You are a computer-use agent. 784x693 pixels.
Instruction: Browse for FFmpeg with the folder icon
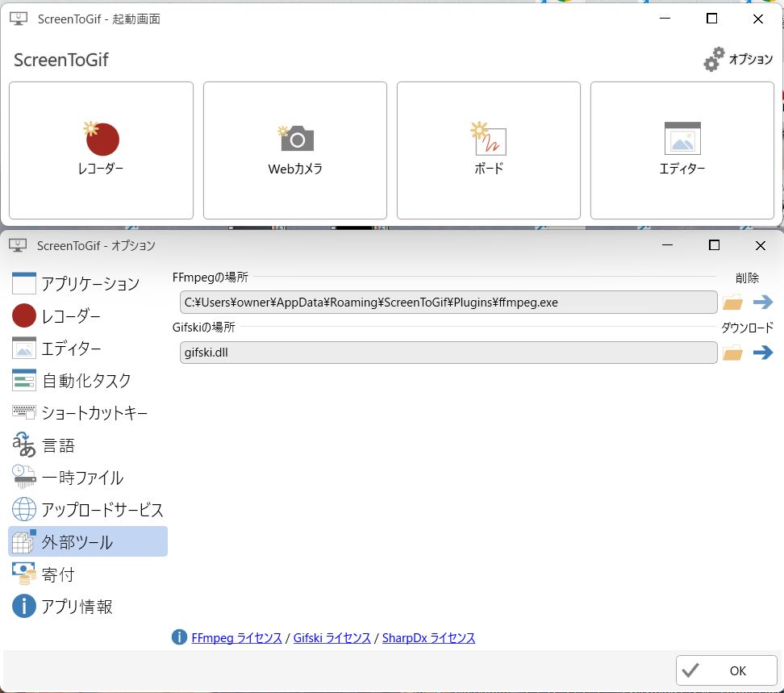732,302
